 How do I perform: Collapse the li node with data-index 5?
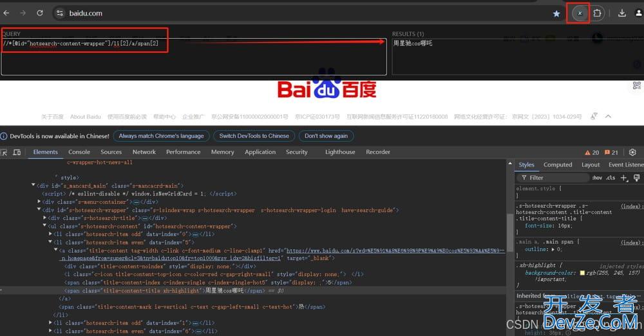(50, 242)
